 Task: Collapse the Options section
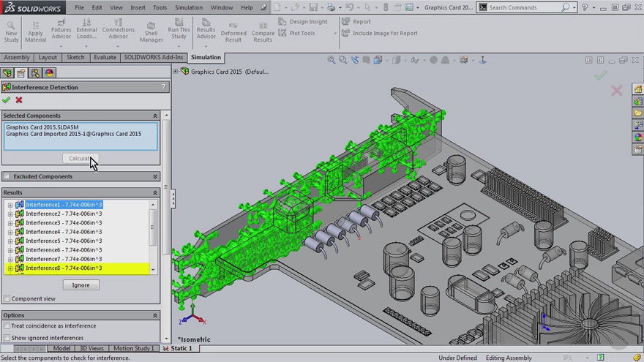[x=155, y=315]
